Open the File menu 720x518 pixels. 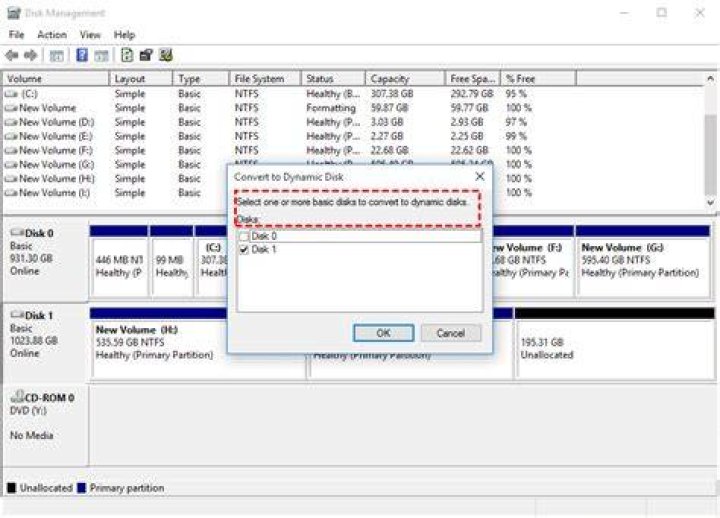coord(17,35)
